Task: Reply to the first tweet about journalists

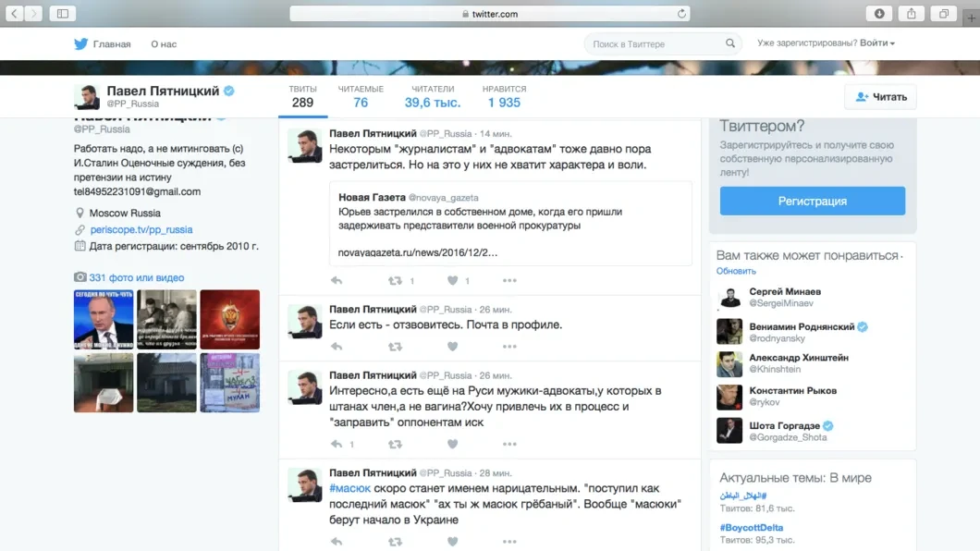Action: [x=337, y=281]
